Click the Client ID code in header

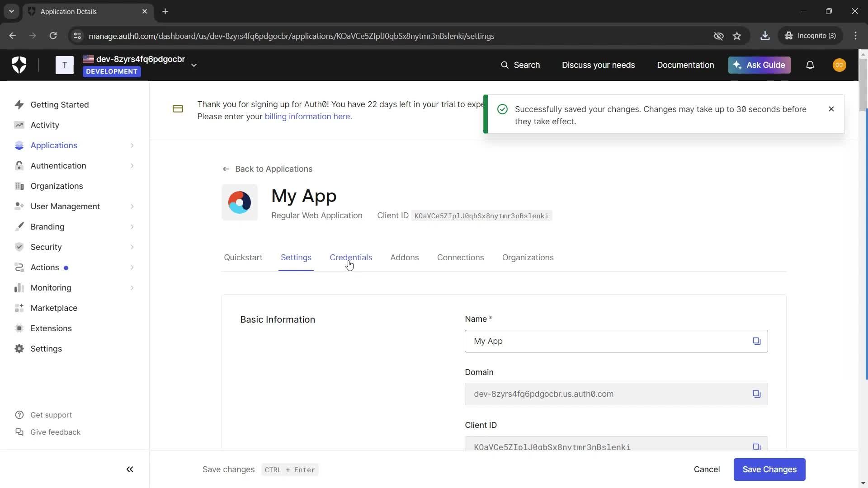coord(481,216)
